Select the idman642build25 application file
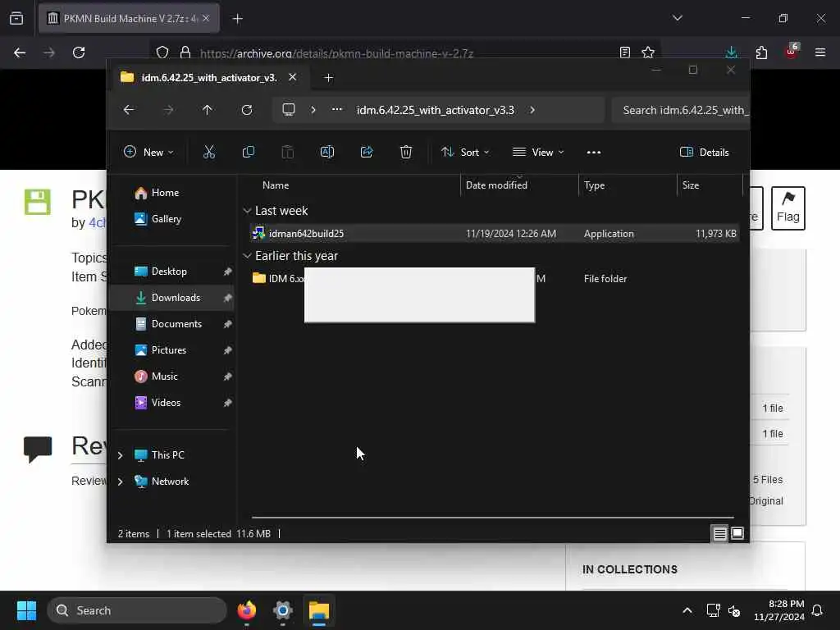This screenshot has height=630, width=840. (x=495, y=234)
